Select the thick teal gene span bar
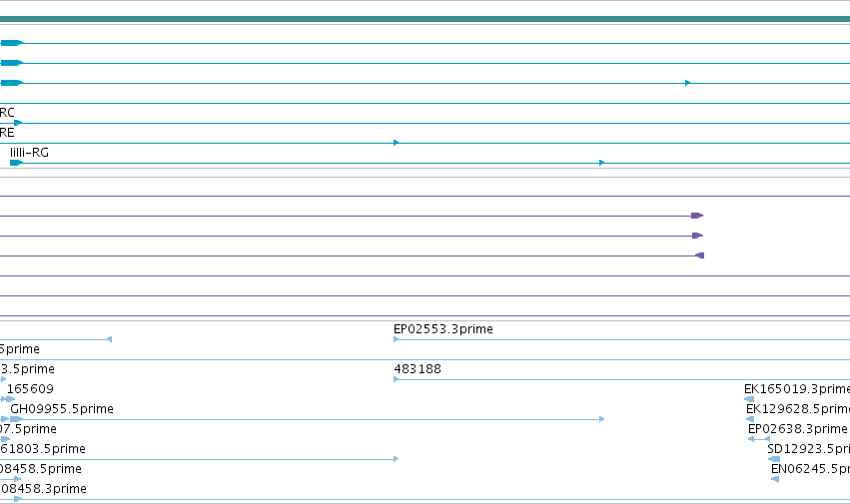Viewport: 850px width, 504px height. (425, 19)
